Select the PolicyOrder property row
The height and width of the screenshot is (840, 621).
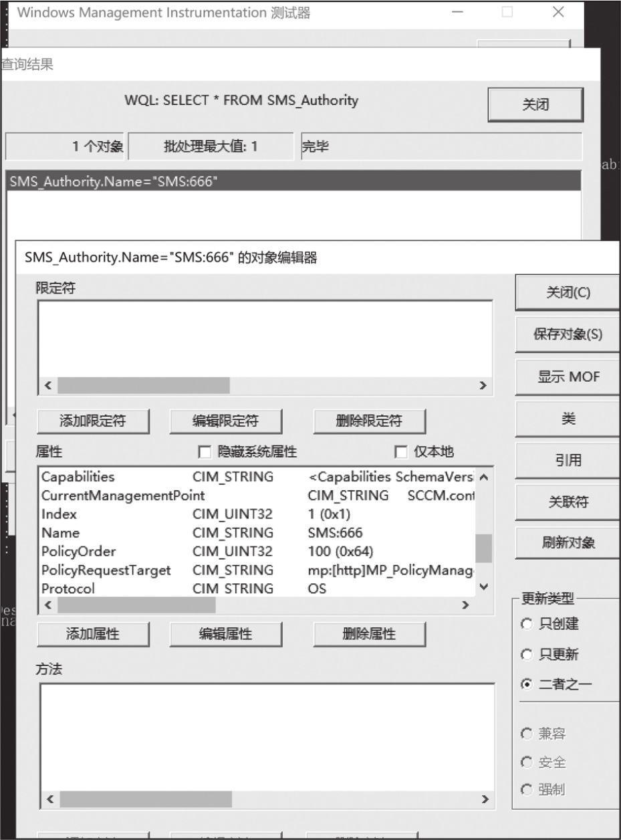(x=257, y=552)
